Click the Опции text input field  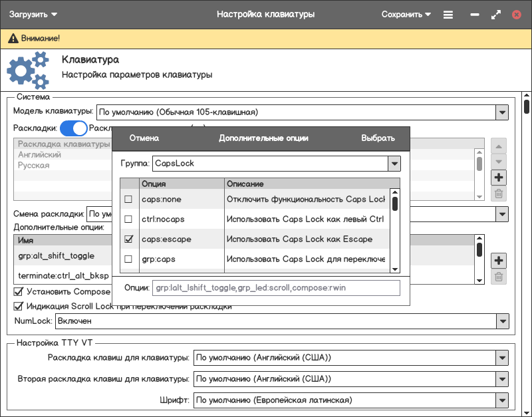point(276,288)
